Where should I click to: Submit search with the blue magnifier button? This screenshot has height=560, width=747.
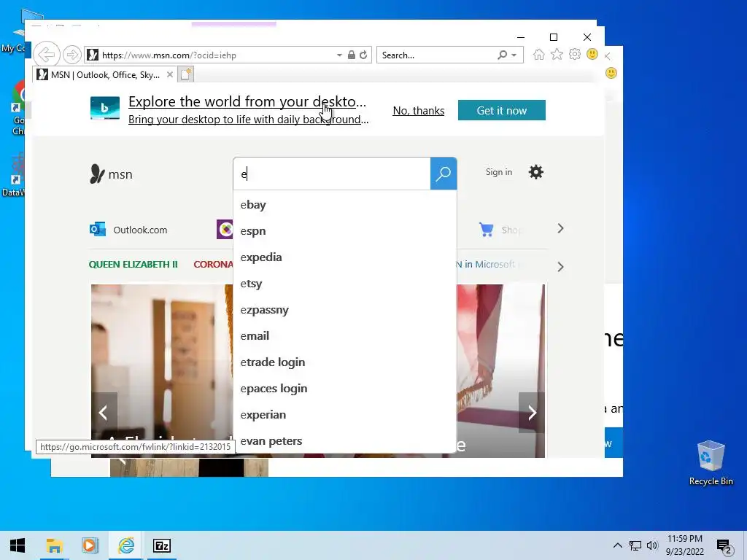pos(444,174)
